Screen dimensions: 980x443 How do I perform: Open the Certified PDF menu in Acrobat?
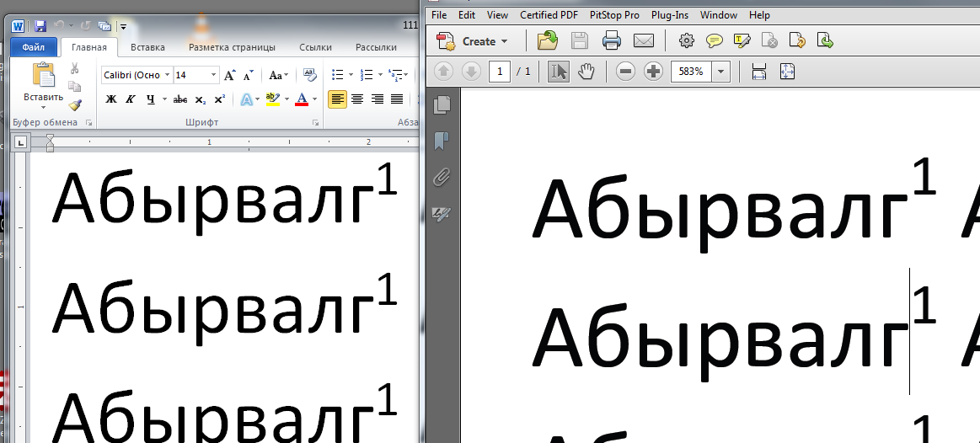click(549, 15)
